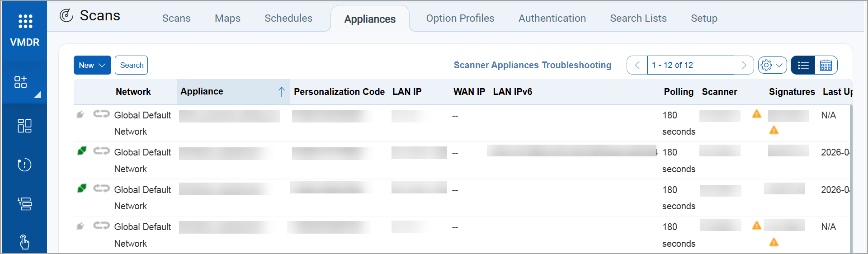Click second row green plug status icon
Viewport: 868px width, 254px height.
(82, 151)
